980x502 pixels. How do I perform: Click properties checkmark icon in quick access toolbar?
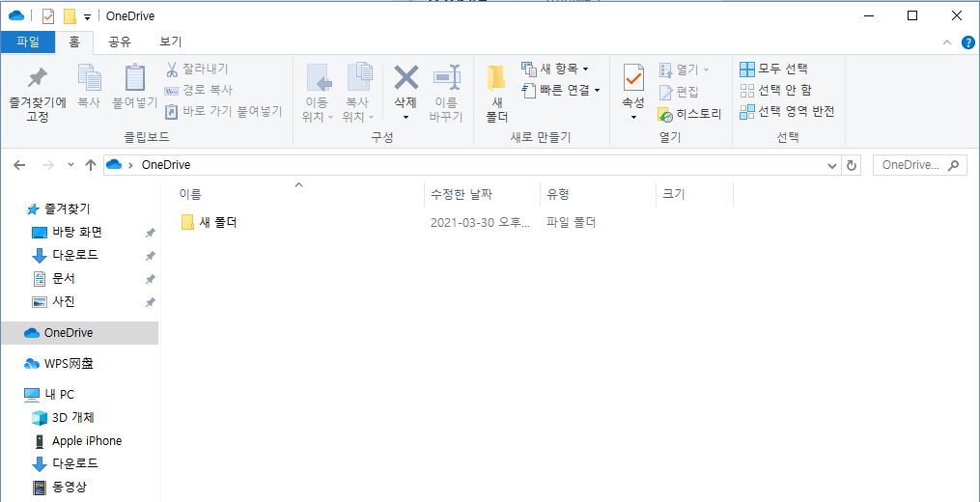48,16
